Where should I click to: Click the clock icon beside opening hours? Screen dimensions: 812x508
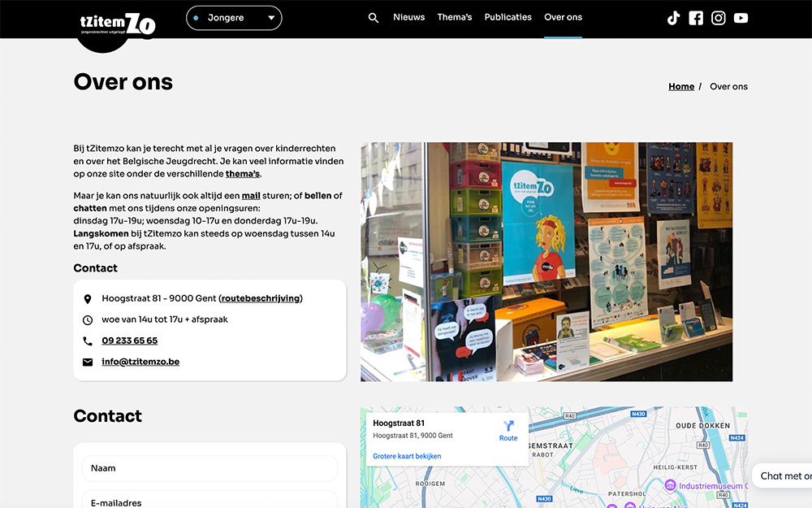[x=88, y=320]
